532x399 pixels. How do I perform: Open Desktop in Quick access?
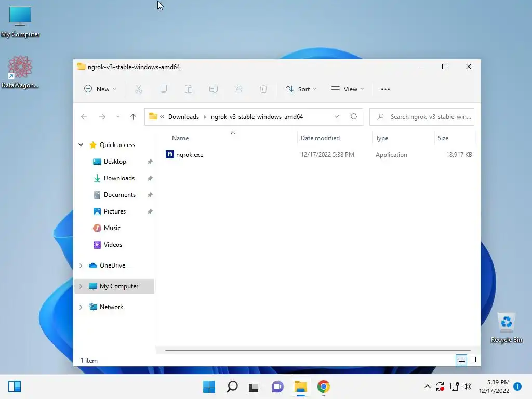tap(115, 162)
